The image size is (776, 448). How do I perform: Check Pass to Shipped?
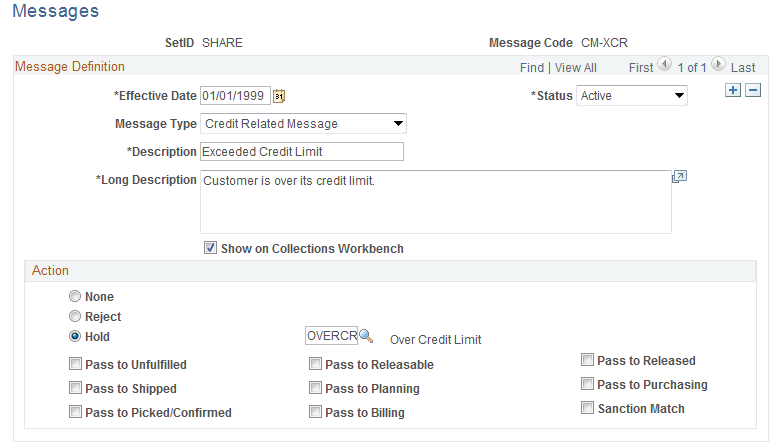[x=75, y=388]
